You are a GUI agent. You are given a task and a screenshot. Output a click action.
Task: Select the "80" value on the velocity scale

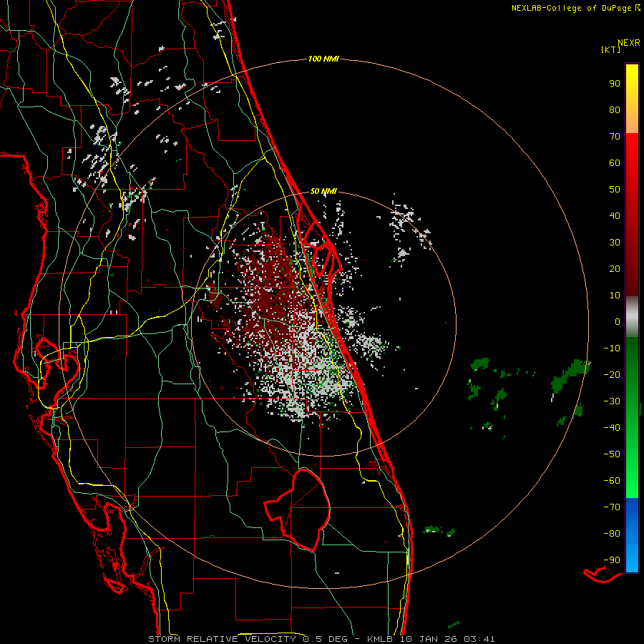click(x=615, y=109)
